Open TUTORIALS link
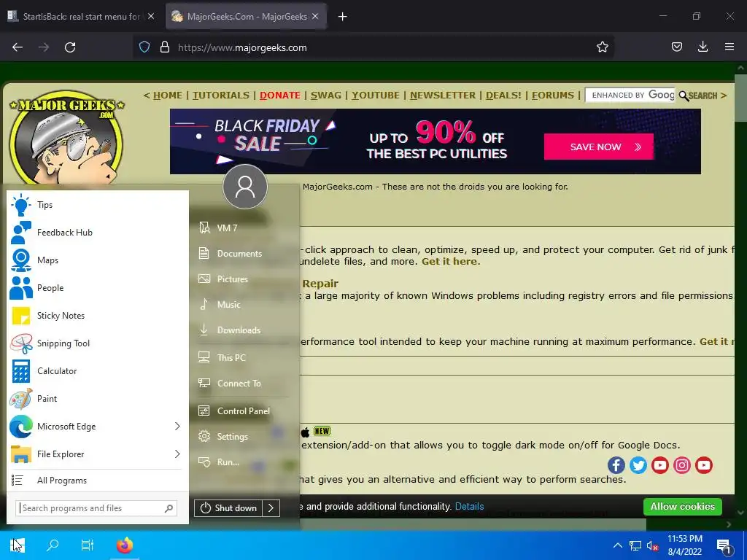 click(221, 96)
